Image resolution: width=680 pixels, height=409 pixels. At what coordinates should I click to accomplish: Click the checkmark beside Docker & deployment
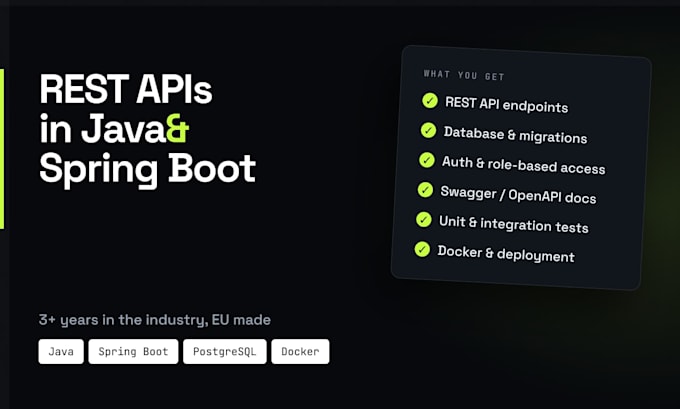tap(422, 249)
